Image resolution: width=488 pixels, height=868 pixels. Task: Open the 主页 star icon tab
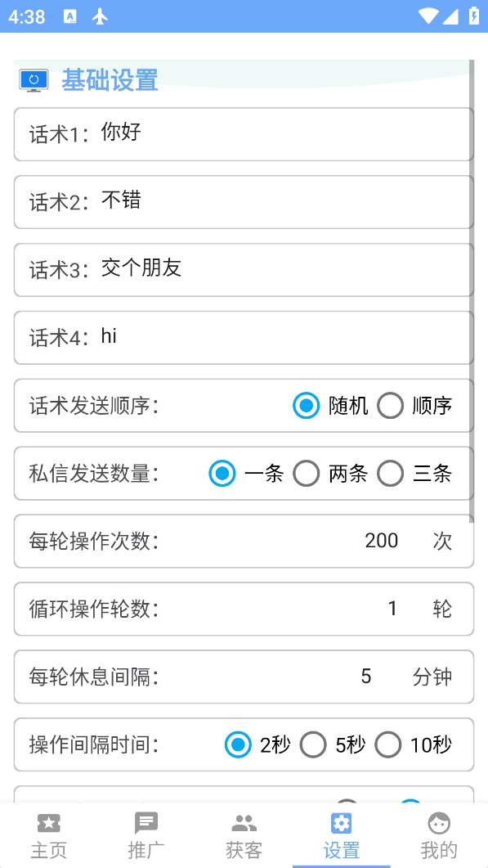(49, 824)
